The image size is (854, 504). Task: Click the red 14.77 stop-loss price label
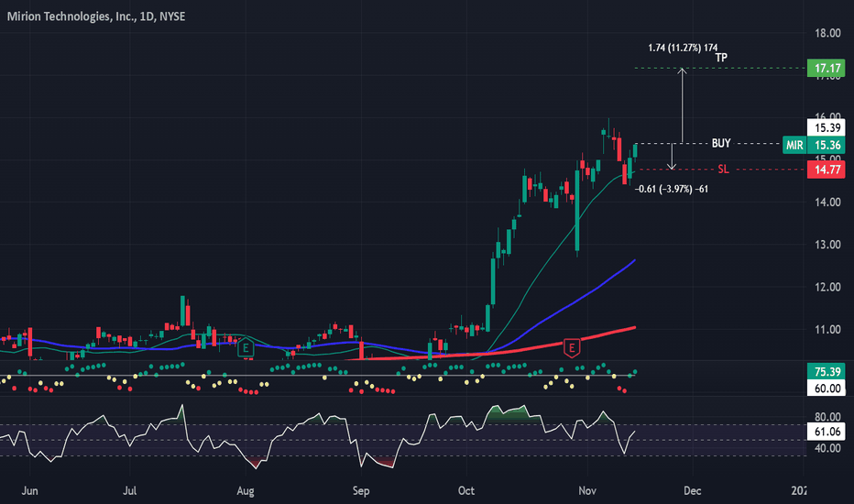click(x=827, y=170)
